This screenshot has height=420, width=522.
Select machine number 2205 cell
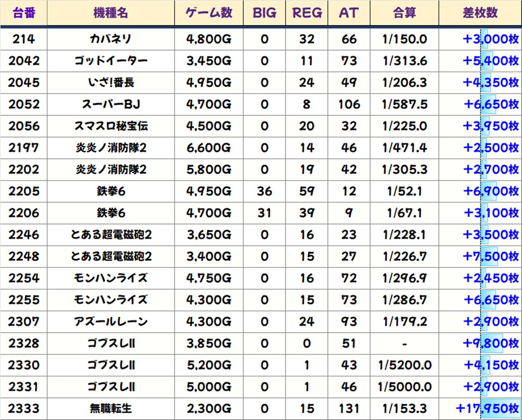(24, 191)
